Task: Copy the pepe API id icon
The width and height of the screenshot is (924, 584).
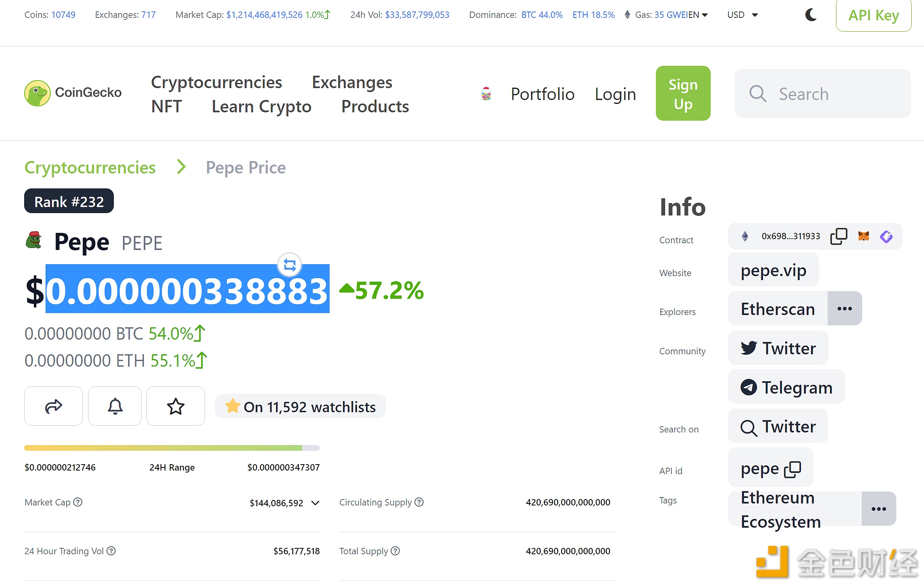Action: (792, 469)
